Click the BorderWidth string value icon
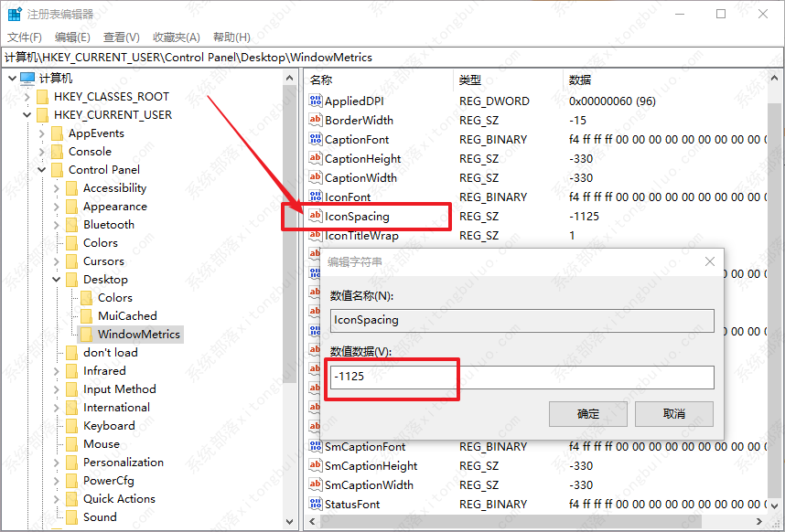The image size is (785, 532). [x=317, y=121]
